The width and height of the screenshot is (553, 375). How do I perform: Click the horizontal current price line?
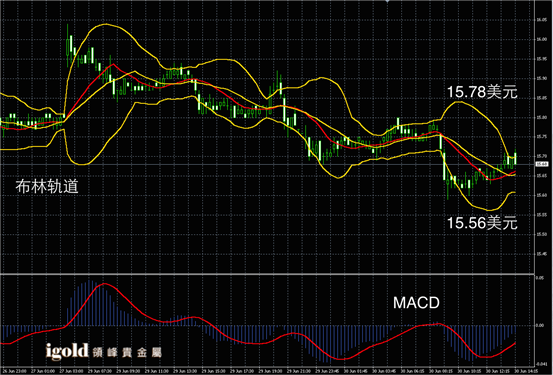coord(267,164)
